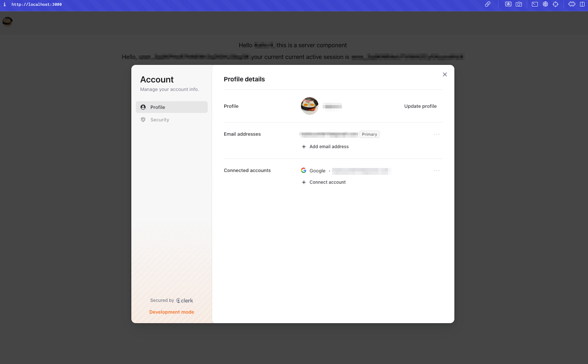
Task: Click the localhost URL address field
Action: click(x=37, y=4)
